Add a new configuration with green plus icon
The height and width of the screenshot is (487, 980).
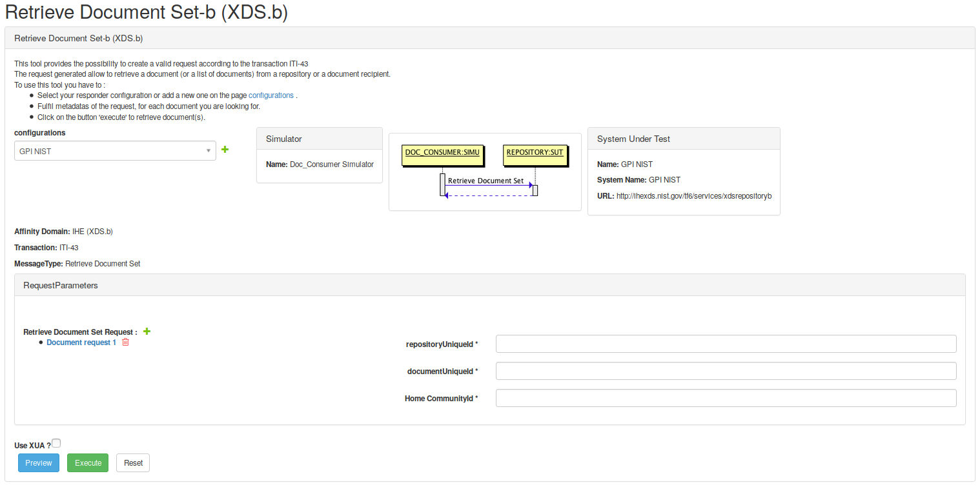tap(225, 150)
